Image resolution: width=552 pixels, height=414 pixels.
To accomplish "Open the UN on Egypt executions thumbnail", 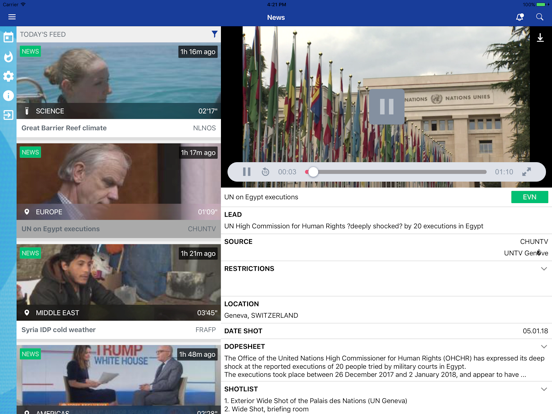I will click(119, 182).
